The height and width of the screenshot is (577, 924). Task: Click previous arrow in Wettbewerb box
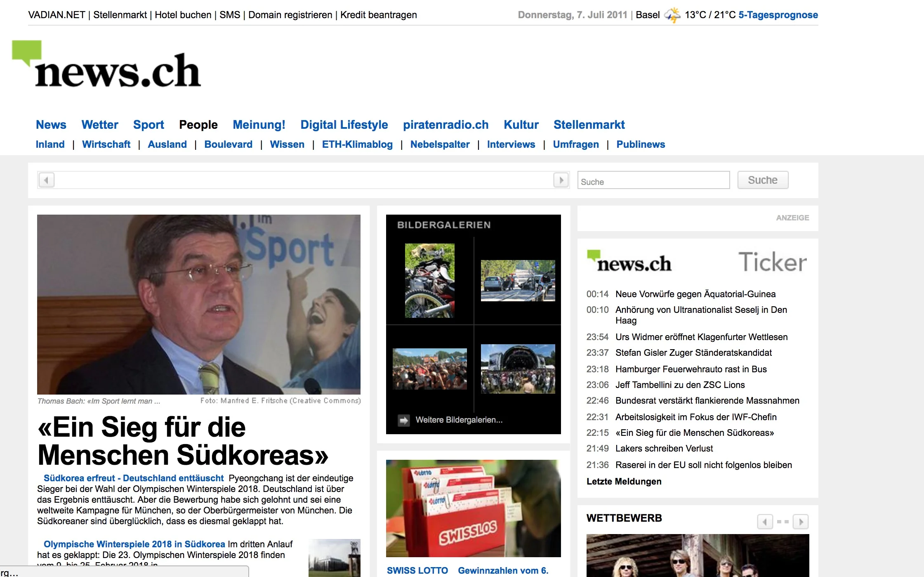pyautogui.click(x=765, y=522)
